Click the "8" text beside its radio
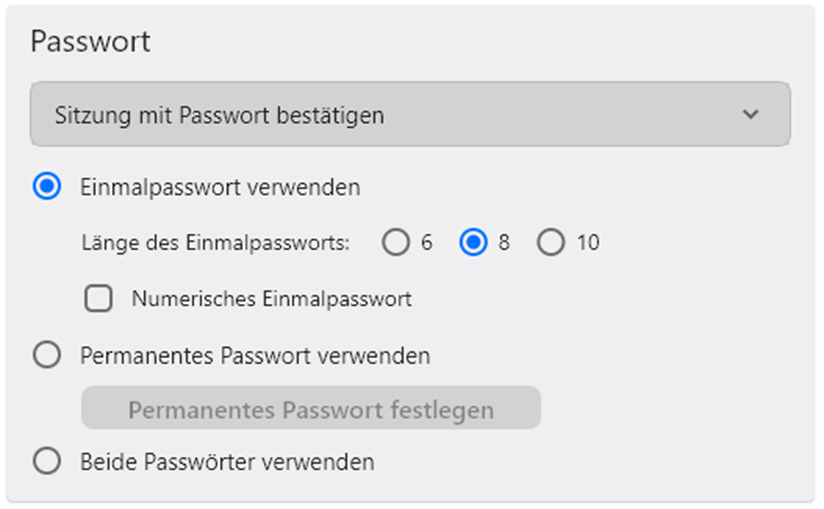 (504, 243)
